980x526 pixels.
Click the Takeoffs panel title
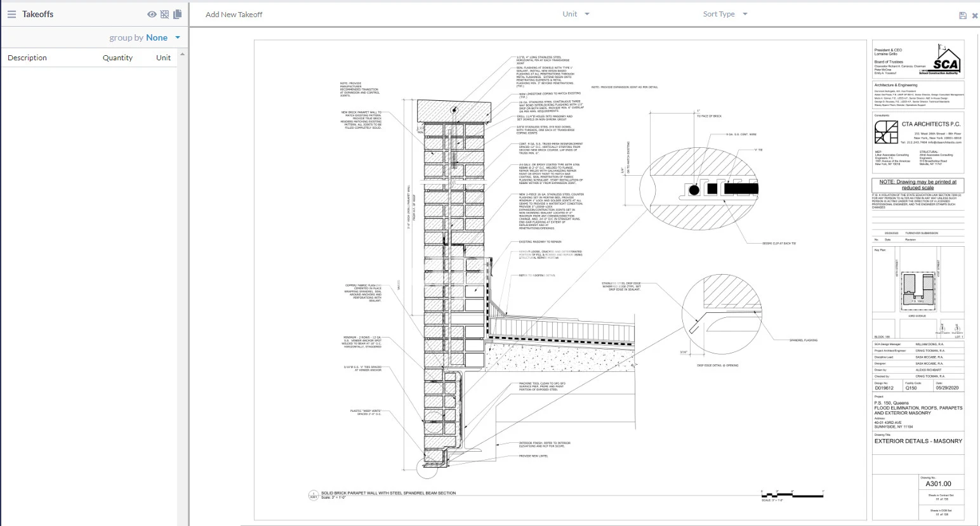[37, 14]
